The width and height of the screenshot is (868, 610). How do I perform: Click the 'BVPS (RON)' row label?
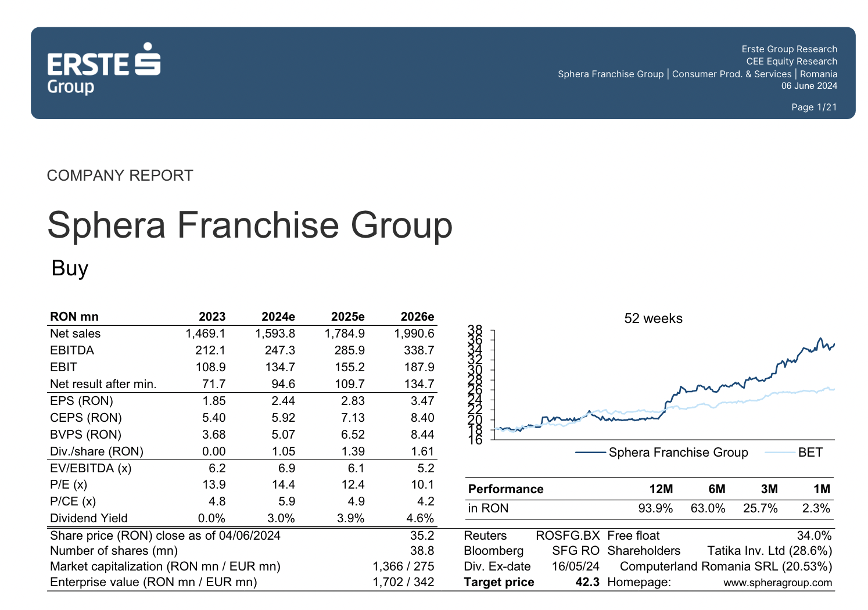(85, 435)
